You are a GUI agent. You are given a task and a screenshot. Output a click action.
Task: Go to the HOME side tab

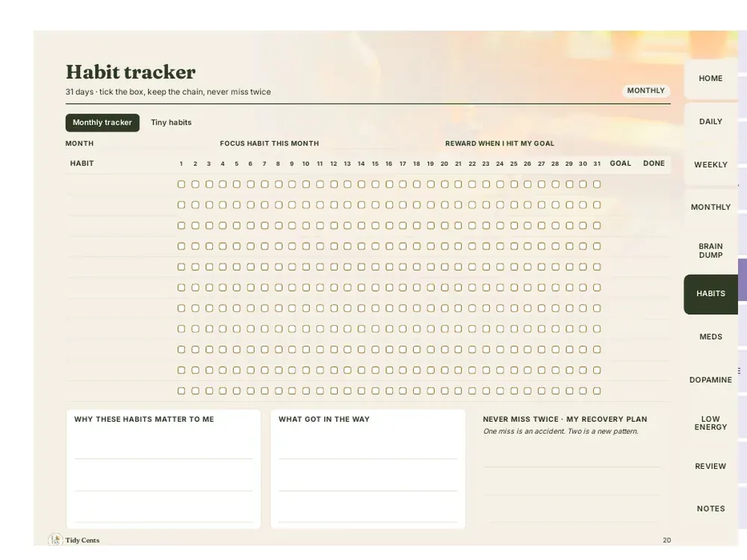711,78
